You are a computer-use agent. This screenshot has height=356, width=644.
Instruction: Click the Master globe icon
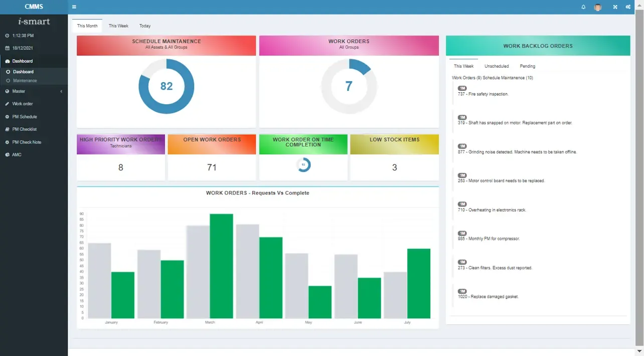tap(7, 91)
